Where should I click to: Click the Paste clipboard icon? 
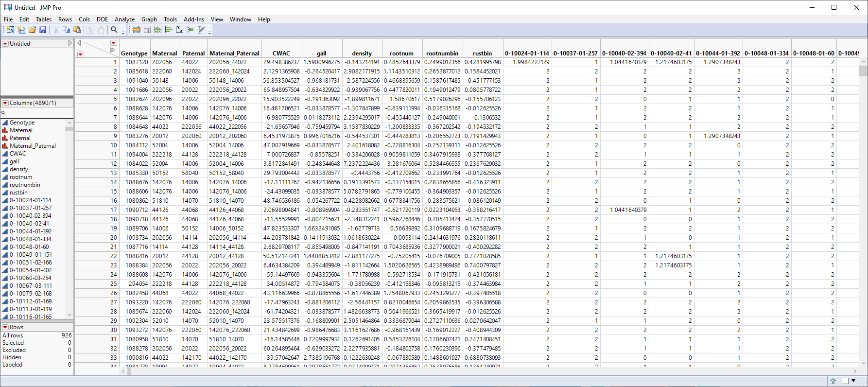[x=77, y=30]
